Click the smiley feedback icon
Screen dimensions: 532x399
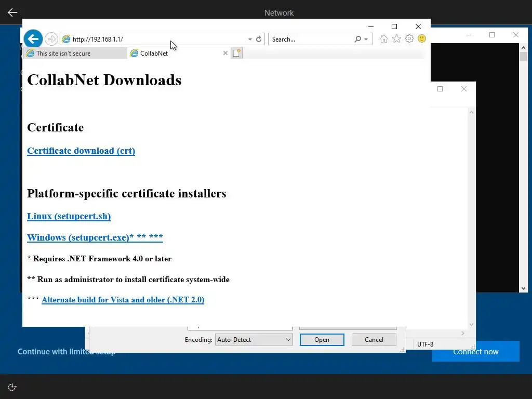tap(422, 38)
